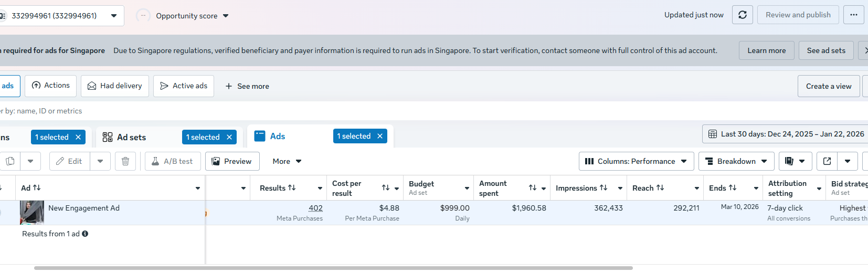Click the info icon beside Results from 1 ad
868x272 pixels.
pos(85,234)
